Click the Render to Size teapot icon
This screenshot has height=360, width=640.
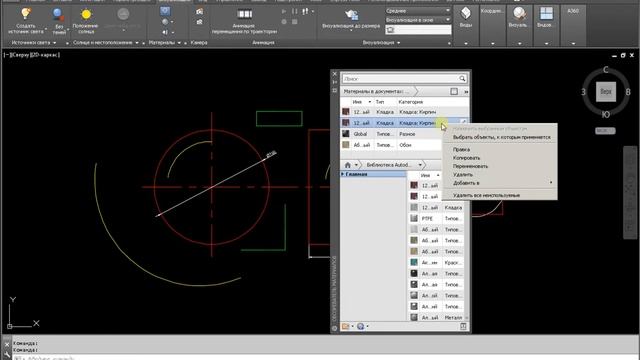(351, 15)
